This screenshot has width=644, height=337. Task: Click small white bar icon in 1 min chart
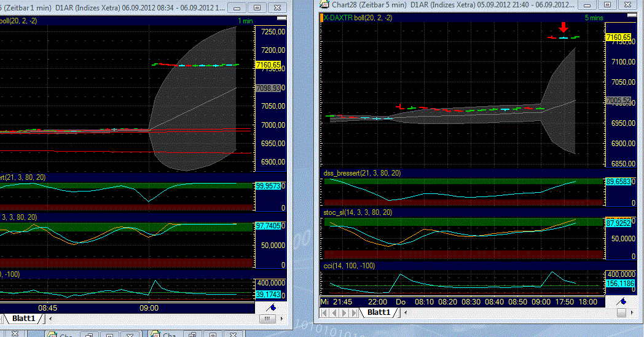(281, 18)
